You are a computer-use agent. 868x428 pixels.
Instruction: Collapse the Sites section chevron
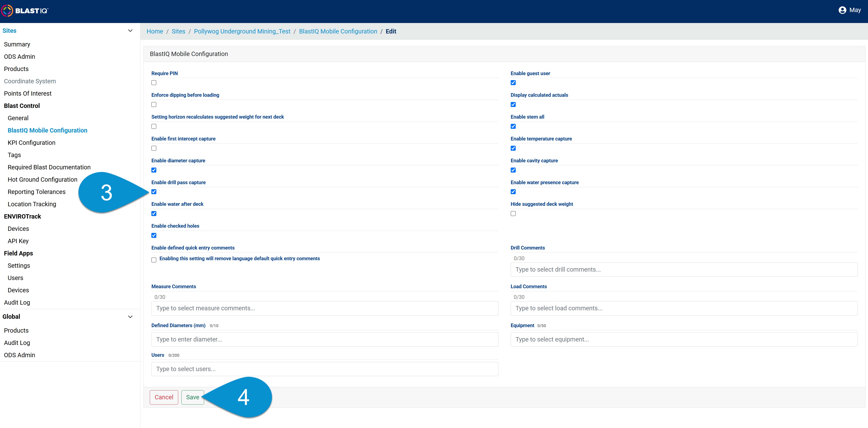(130, 31)
